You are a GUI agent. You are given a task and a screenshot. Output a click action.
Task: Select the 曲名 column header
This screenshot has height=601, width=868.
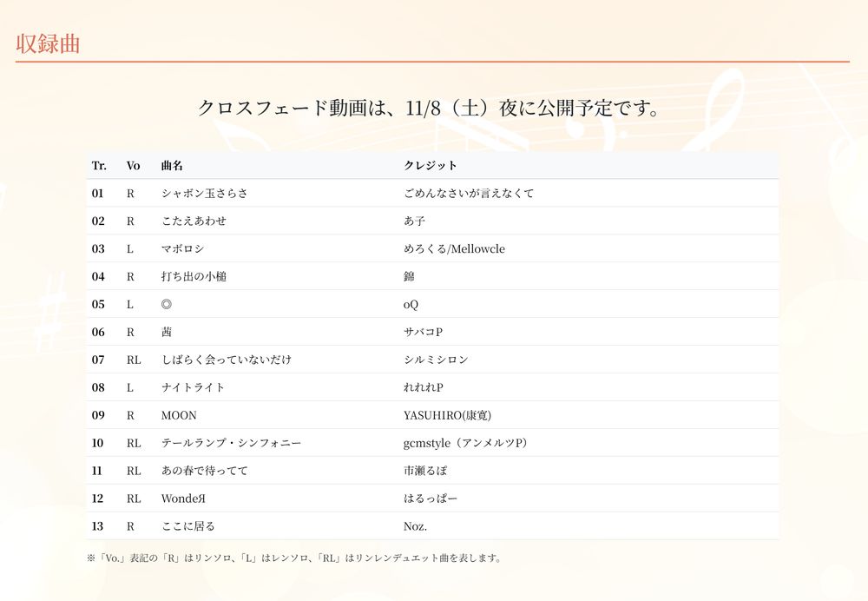[172, 166]
